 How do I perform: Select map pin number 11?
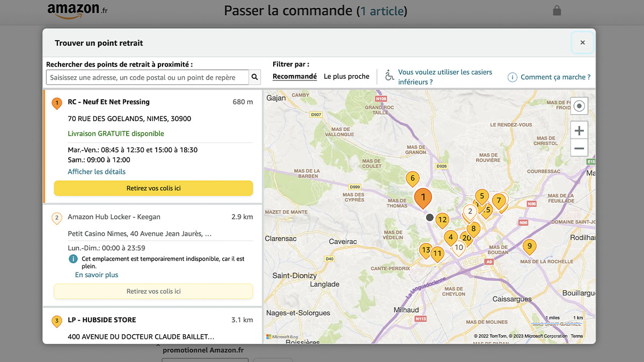(x=437, y=254)
